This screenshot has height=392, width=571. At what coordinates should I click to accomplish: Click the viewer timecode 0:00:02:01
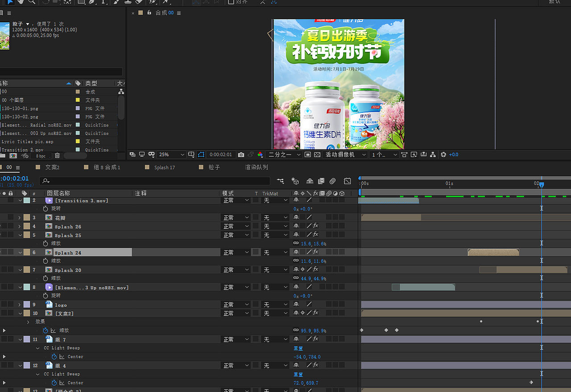pyautogui.click(x=221, y=155)
